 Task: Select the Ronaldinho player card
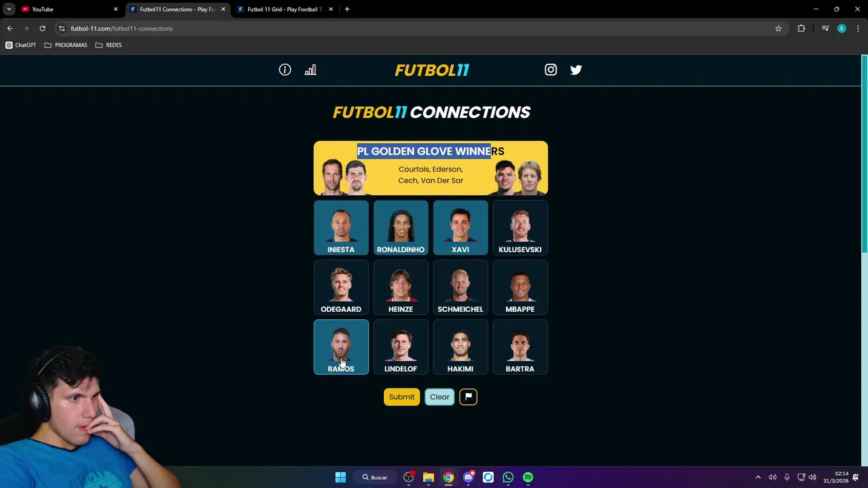coord(401,228)
